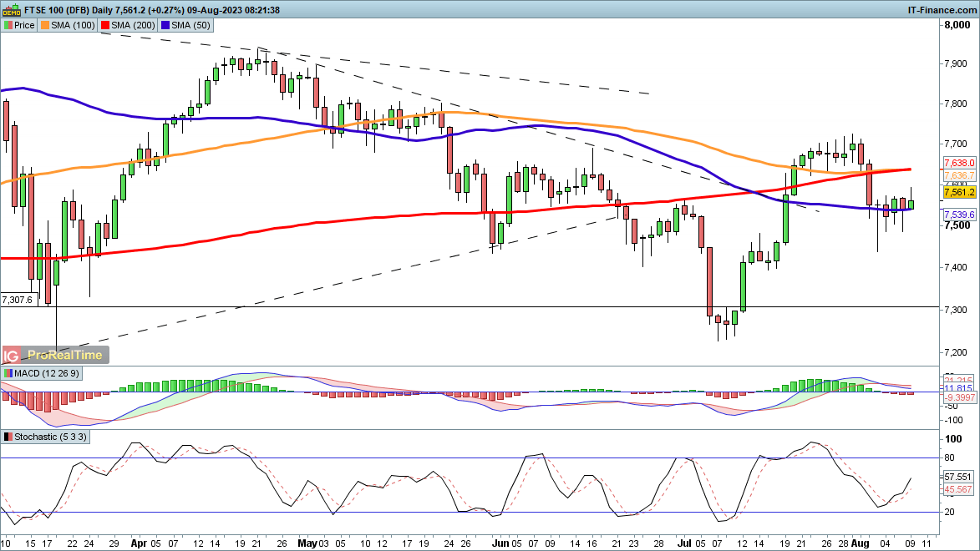The width and height of the screenshot is (980, 551).
Task: Click the 7,638.0 SMA 200 price tag
Action: (958, 163)
